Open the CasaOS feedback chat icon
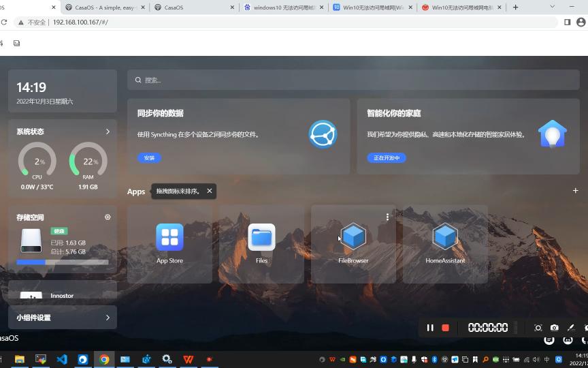Image resolution: width=588 pixels, height=368 pixels. (549, 340)
